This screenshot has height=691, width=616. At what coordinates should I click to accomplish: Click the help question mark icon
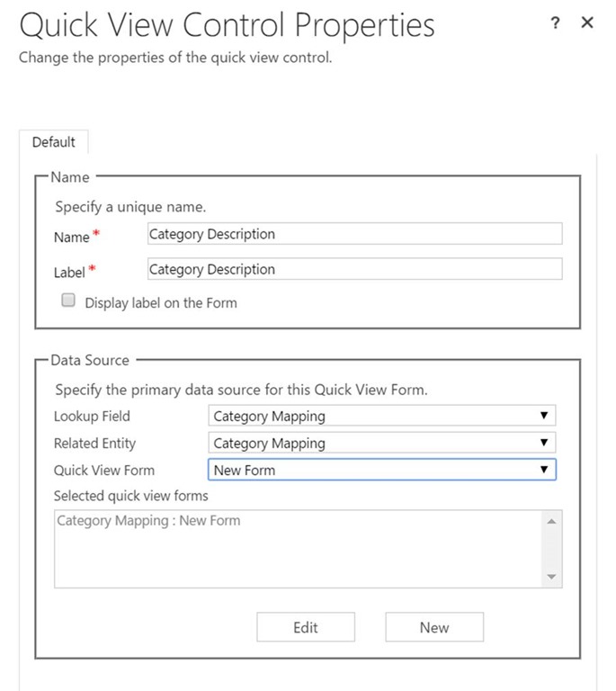click(556, 24)
